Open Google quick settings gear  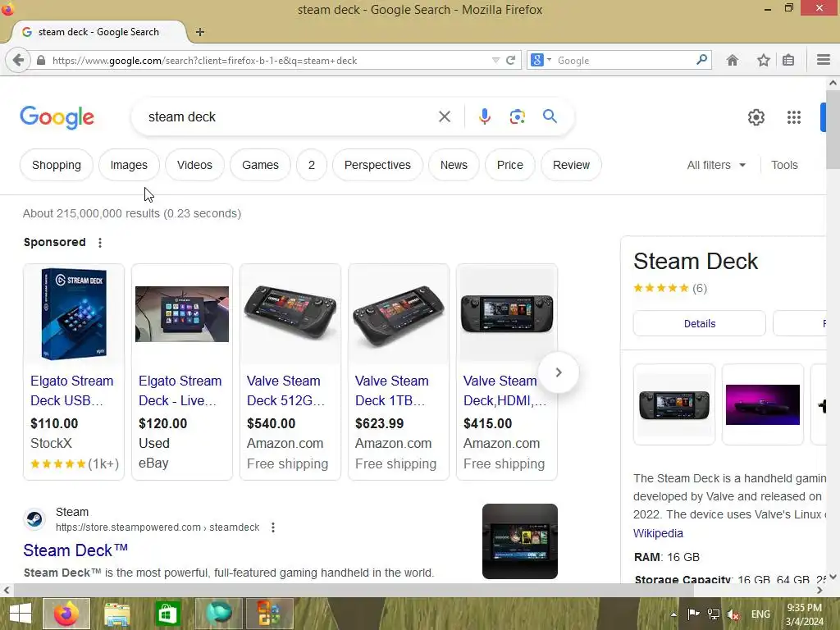click(x=756, y=117)
